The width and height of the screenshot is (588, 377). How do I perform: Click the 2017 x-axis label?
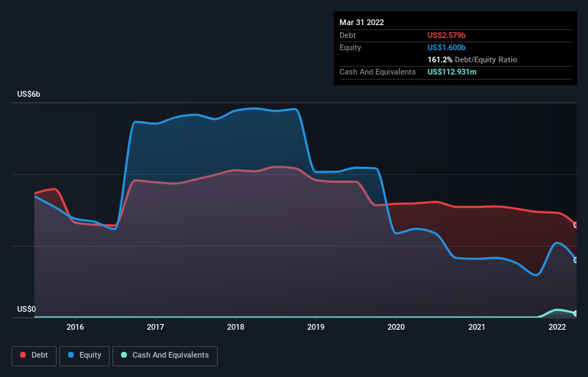155,327
